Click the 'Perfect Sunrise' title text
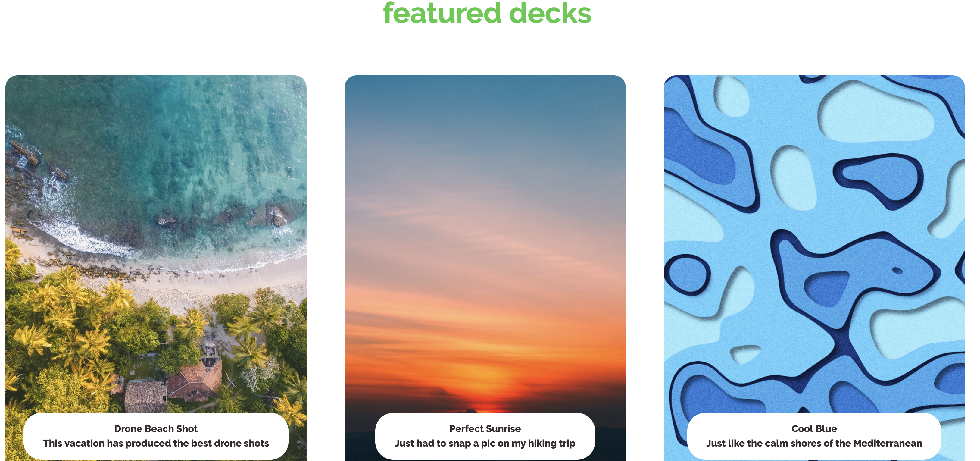The width and height of the screenshot is (980, 461). coord(485,429)
